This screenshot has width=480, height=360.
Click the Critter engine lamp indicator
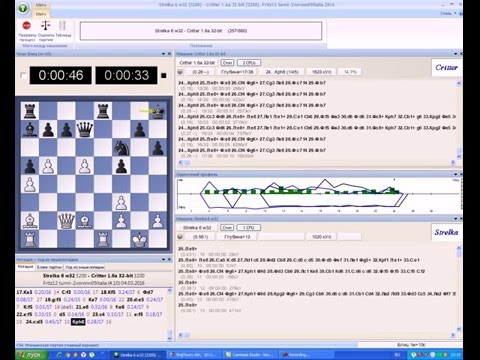pos(180,72)
